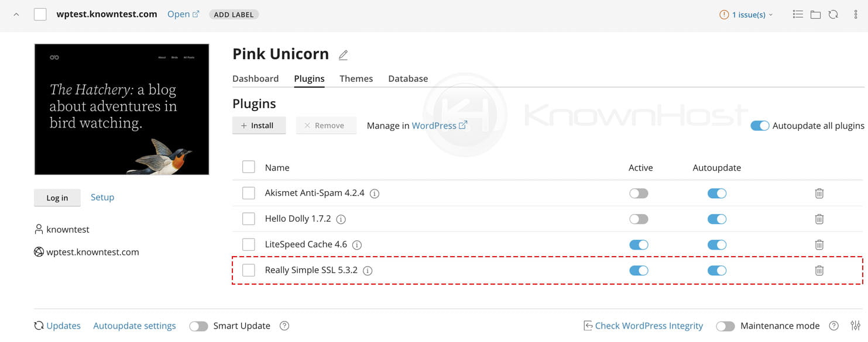Click the Hatchery blog preview thumbnail
Image resolution: width=868 pixels, height=342 pixels.
(121, 109)
